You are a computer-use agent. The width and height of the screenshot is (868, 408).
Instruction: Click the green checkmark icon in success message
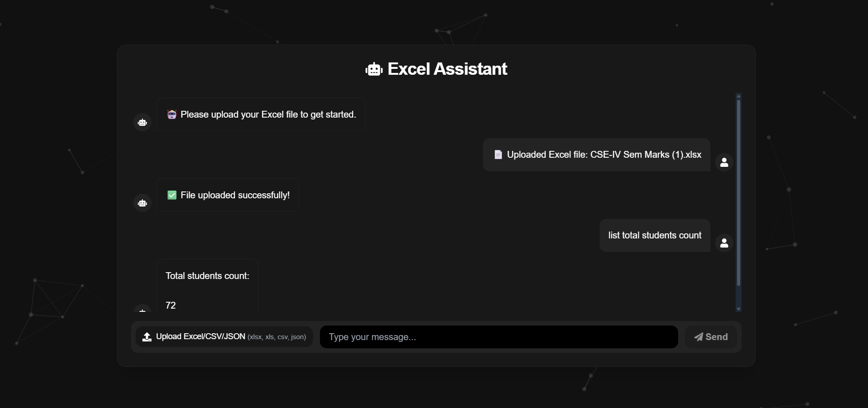point(172,195)
